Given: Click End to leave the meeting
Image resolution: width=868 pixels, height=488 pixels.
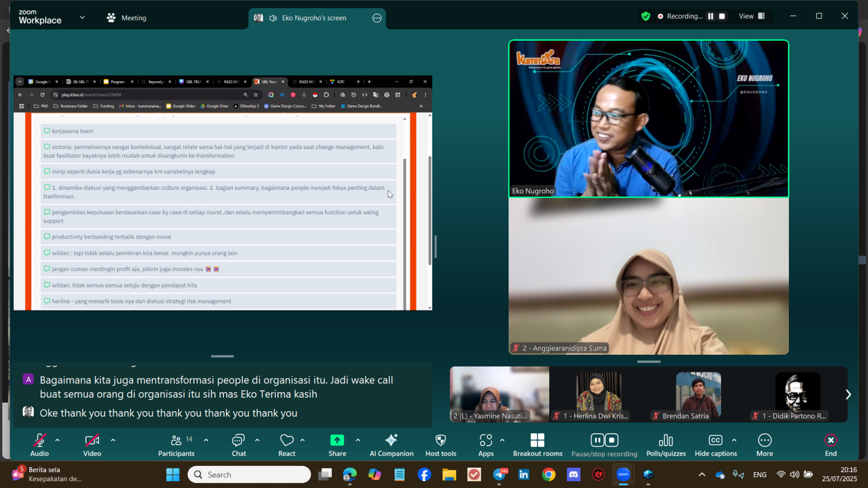Looking at the screenshot, I should (830, 445).
